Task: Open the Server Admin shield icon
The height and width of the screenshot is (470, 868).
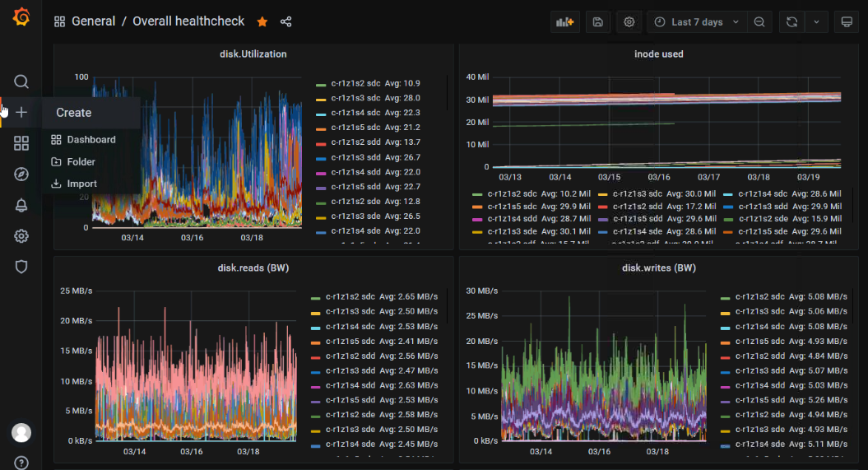Action: pyautogui.click(x=21, y=267)
